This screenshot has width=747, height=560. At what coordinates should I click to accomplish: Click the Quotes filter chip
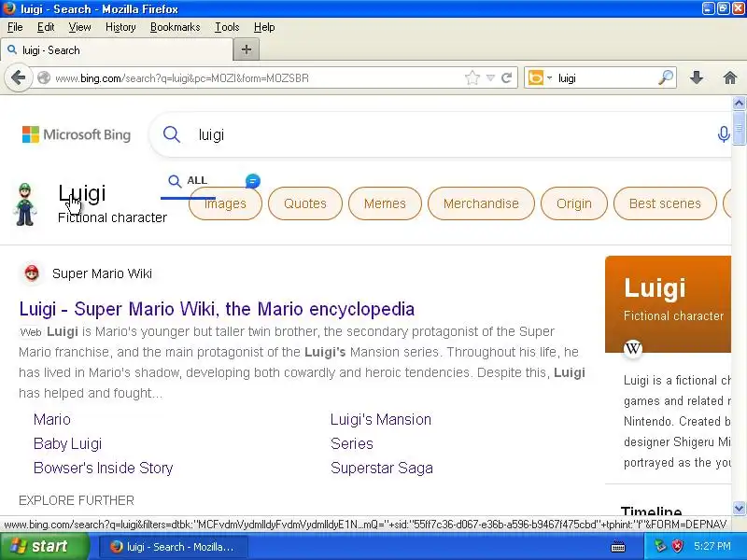point(305,203)
